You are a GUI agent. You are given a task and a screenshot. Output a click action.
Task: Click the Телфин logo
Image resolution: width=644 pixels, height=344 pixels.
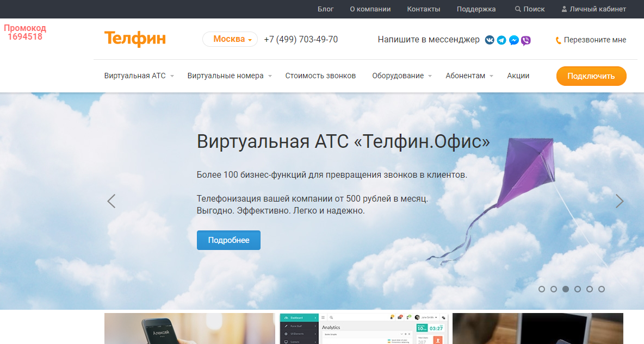click(x=134, y=39)
